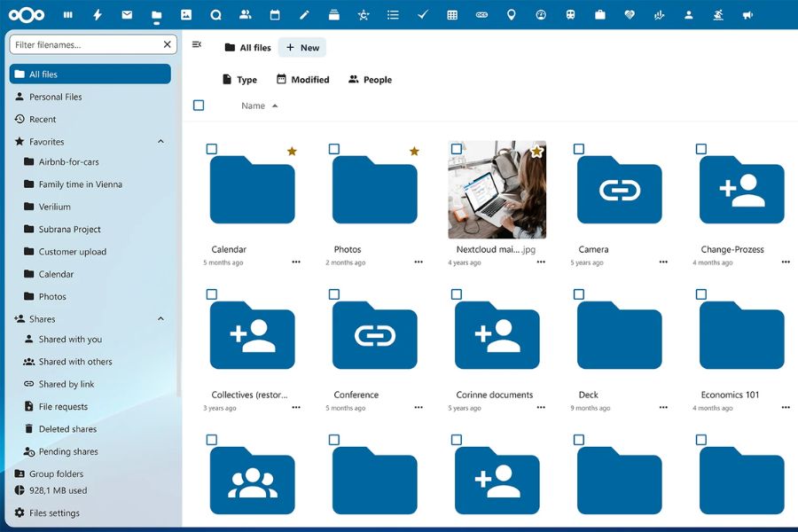Toggle the navigation sidebar collapse icon

tap(197, 45)
